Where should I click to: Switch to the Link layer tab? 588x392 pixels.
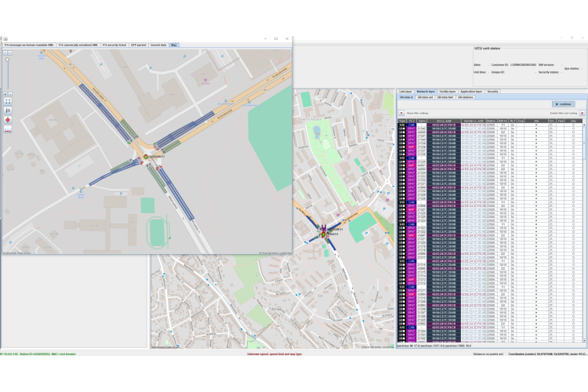pyautogui.click(x=405, y=92)
